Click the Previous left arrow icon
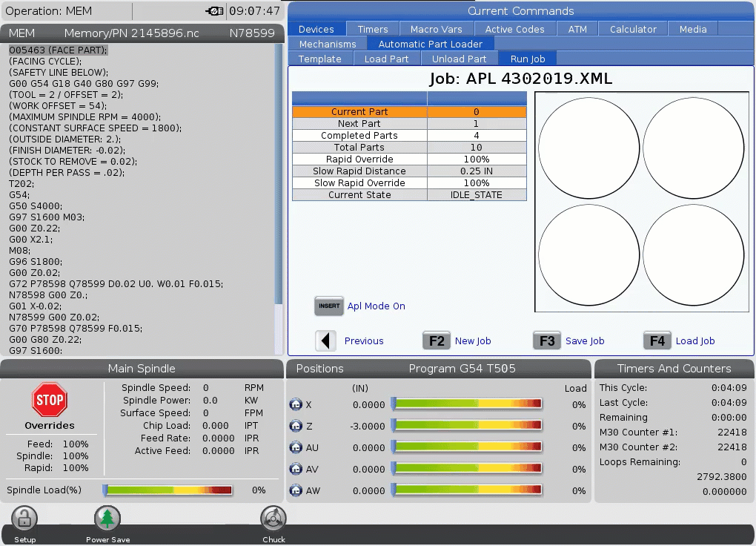This screenshot has width=756, height=546. (326, 341)
